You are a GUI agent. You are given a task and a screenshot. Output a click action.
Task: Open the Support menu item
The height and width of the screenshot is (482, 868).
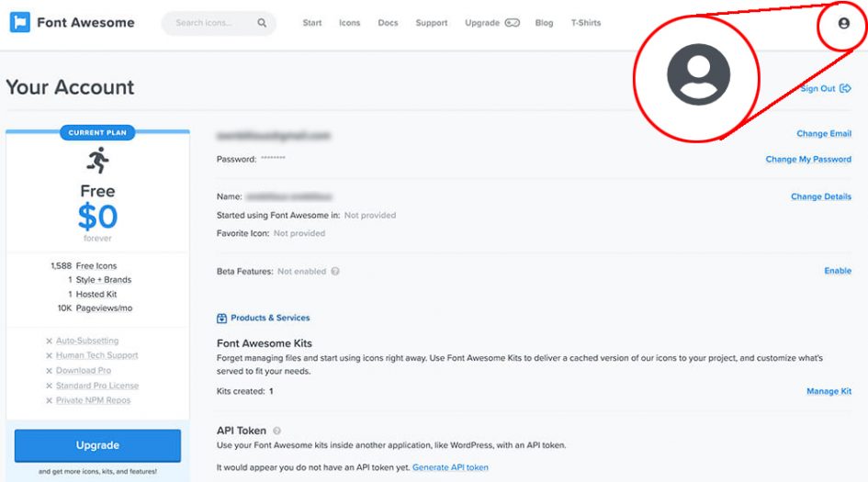431,23
